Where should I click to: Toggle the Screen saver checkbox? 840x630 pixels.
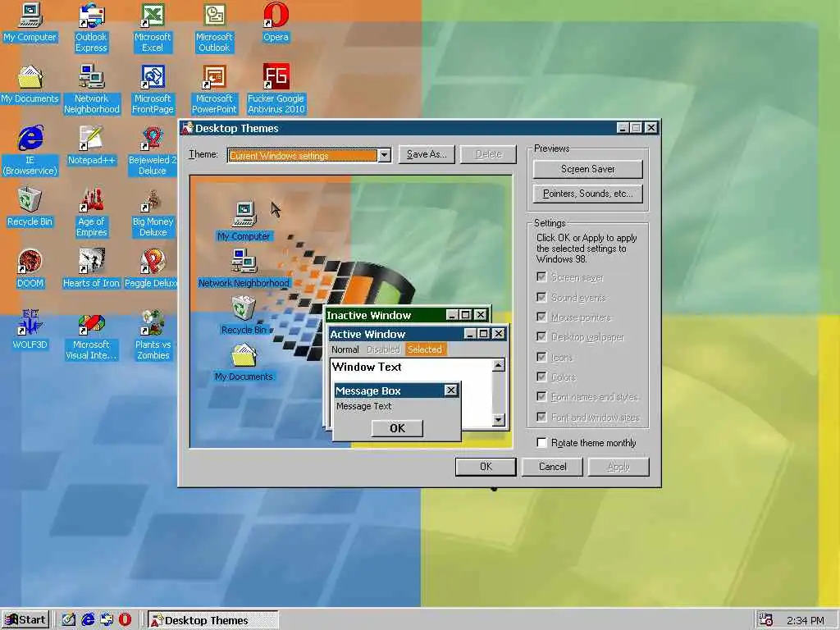pyautogui.click(x=541, y=277)
